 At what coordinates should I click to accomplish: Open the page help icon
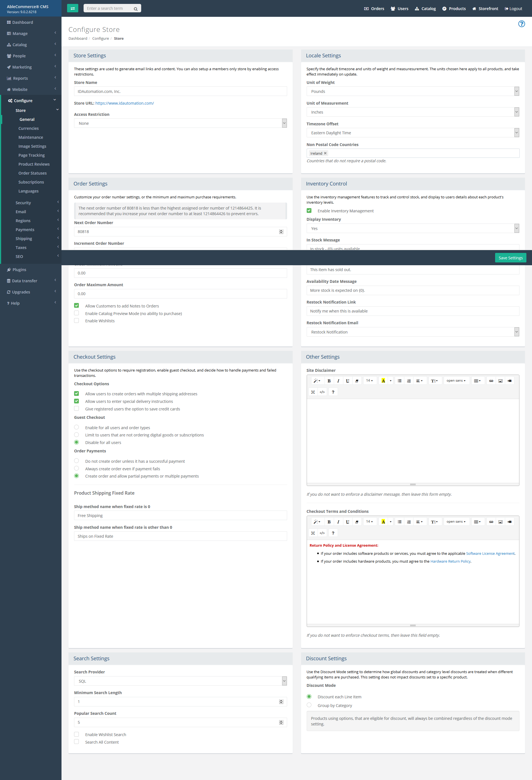click(521, 24)
